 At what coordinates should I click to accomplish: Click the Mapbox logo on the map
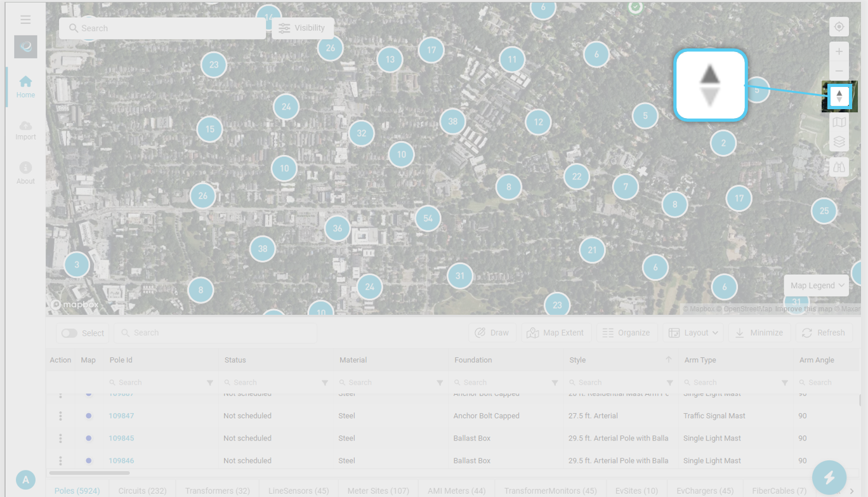[x=74, y=305]
